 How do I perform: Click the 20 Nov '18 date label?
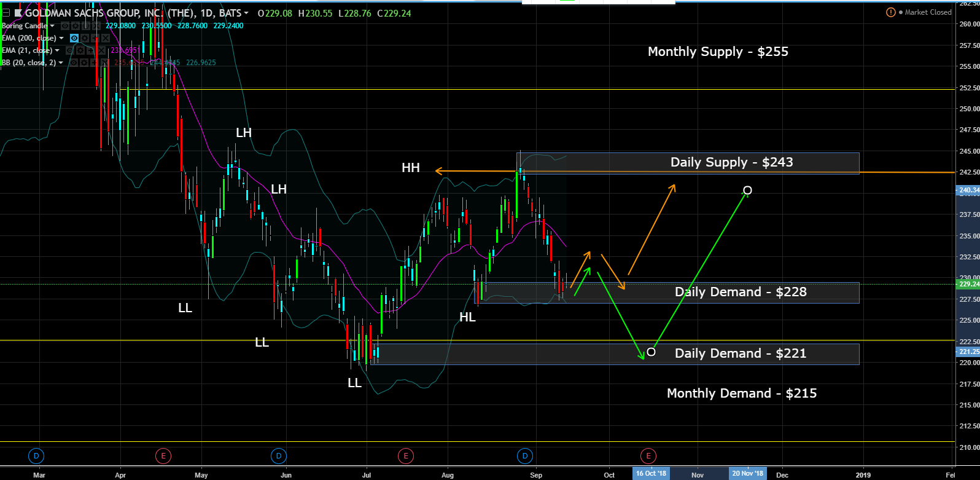[x=747, y=473]
